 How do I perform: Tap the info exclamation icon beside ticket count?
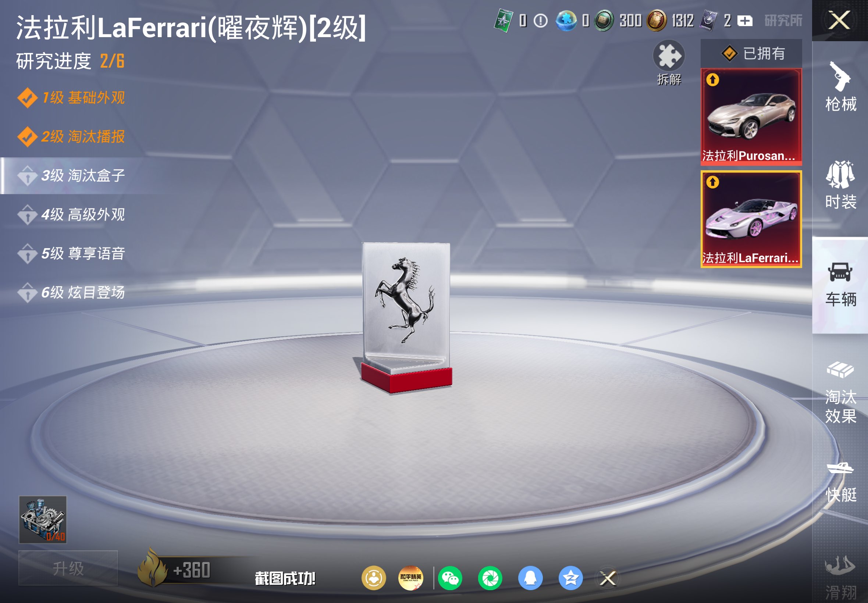tap(540, 21)
